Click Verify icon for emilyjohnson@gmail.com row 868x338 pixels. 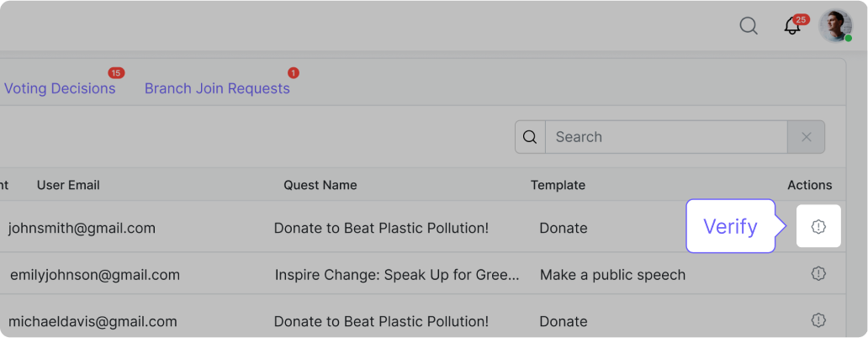818,274
